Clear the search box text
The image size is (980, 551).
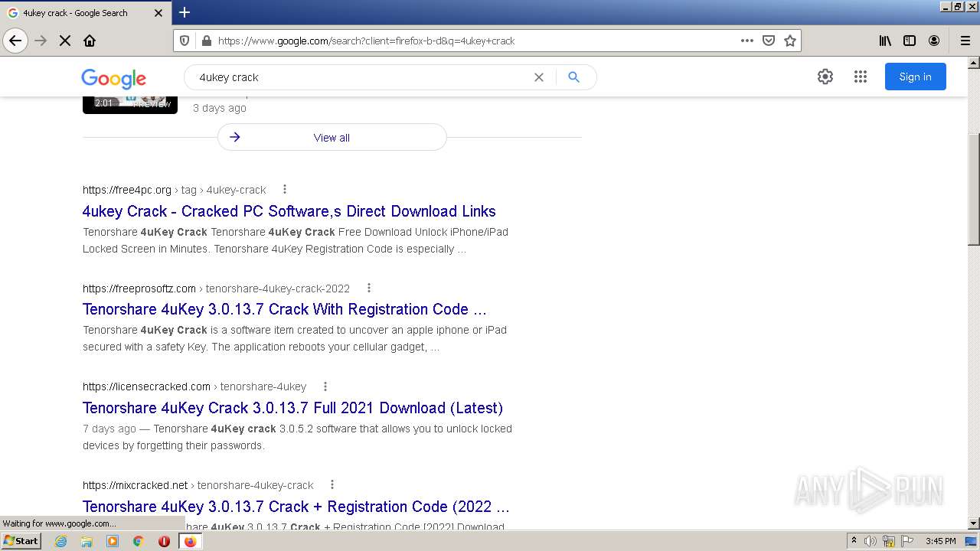[539, 77]
